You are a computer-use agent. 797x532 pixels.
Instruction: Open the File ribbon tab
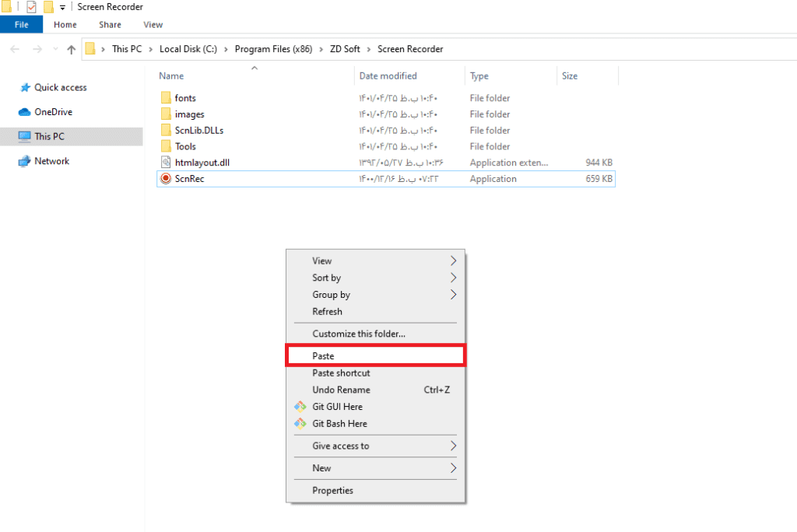coord(22,25)
